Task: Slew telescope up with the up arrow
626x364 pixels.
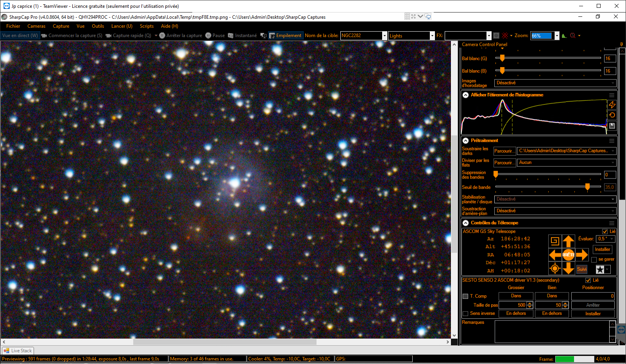Action: [x=568, y=241]
